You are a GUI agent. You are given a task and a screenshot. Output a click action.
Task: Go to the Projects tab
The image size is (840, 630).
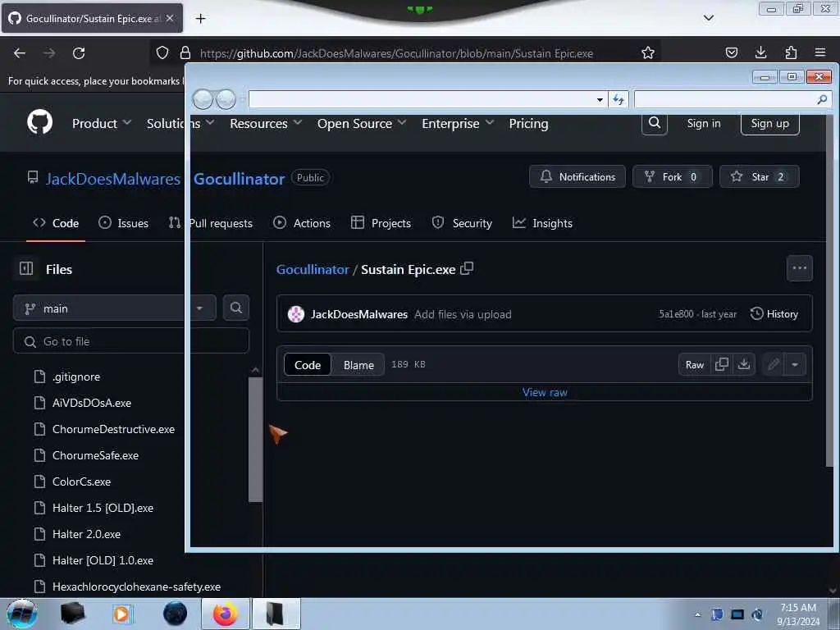(381, 223)
